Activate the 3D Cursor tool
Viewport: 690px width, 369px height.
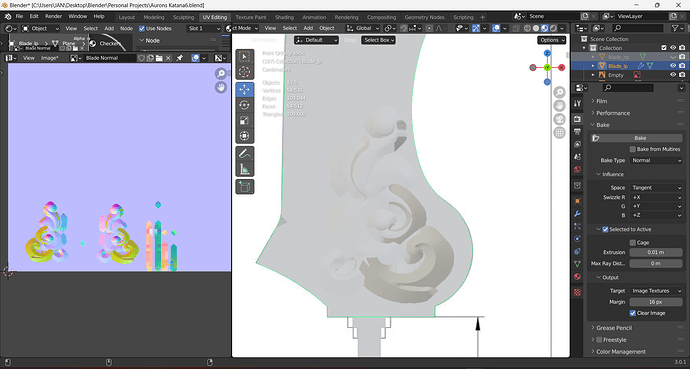click(x=245, y=72)
